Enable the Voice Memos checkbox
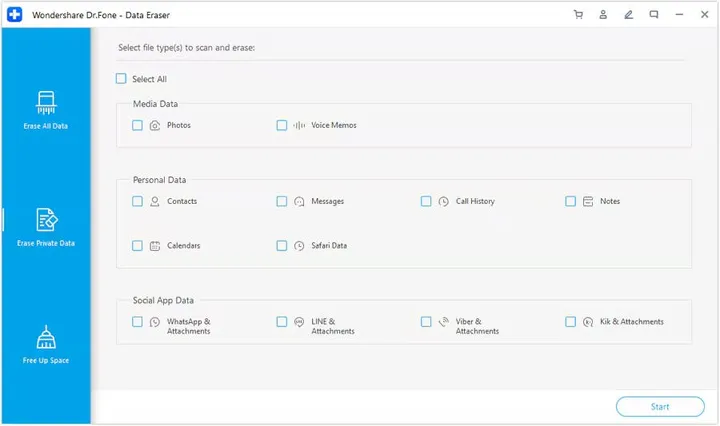 click(281, 125)
